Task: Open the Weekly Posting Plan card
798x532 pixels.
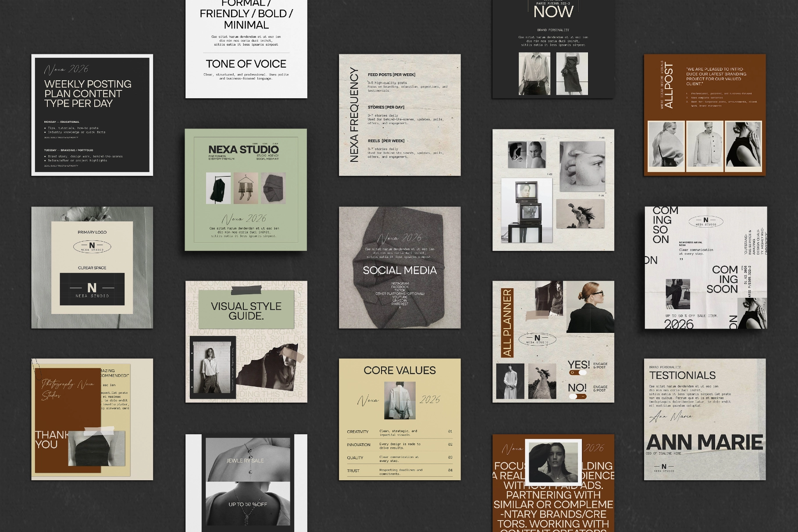Action: pyautogui.click(x=92, y=115)
